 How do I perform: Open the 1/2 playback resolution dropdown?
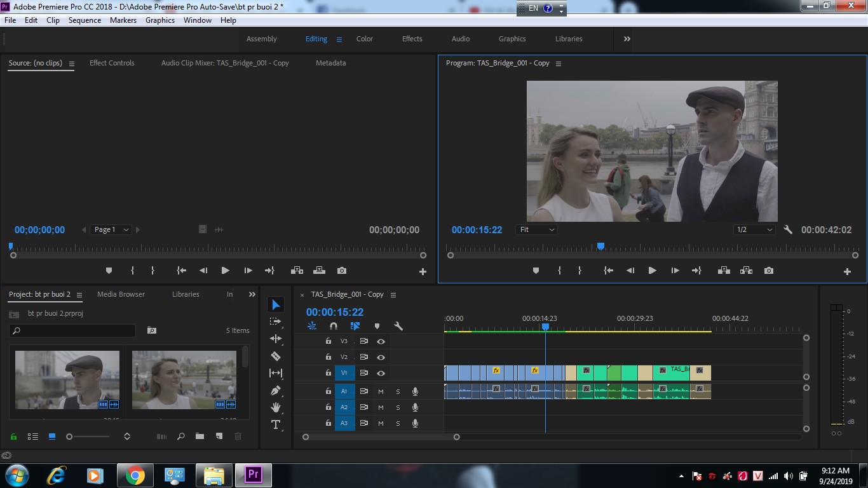click(754, 230)
